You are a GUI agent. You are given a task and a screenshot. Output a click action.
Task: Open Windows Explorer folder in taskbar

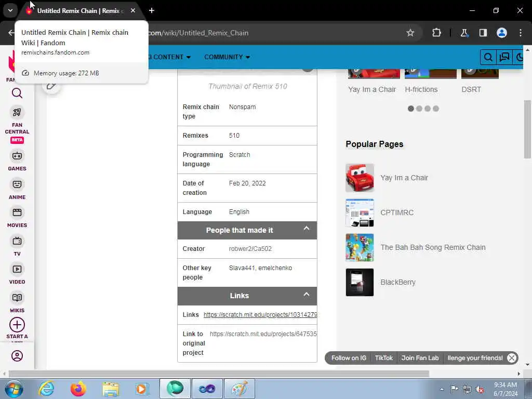point(111,389)
